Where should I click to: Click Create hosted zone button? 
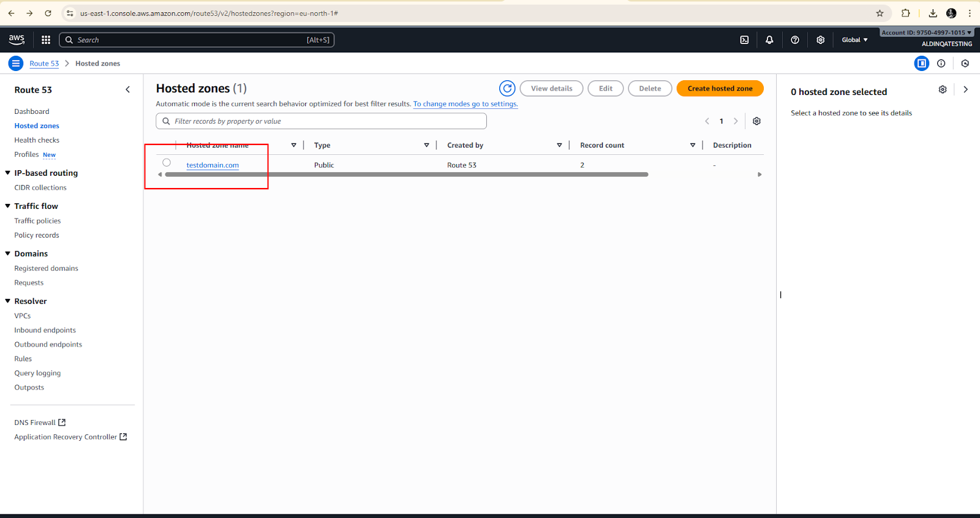tap(720, 89)
